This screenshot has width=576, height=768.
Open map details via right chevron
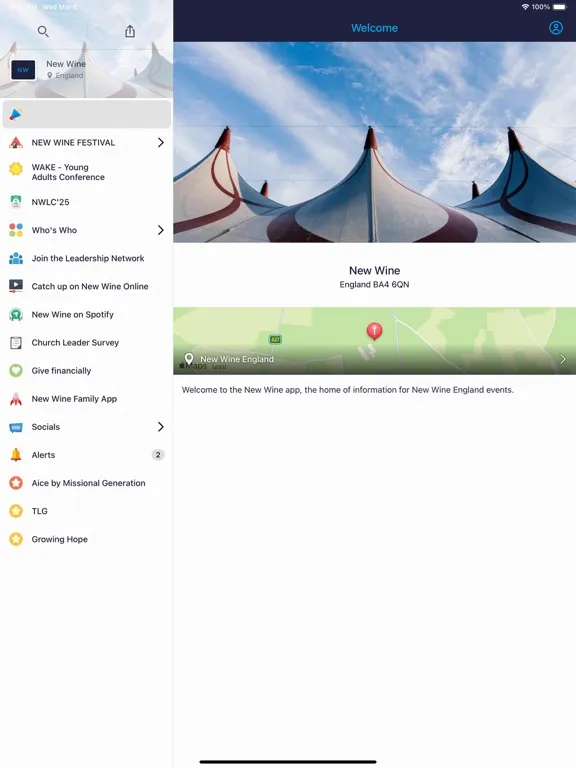(x=563, y=359)
